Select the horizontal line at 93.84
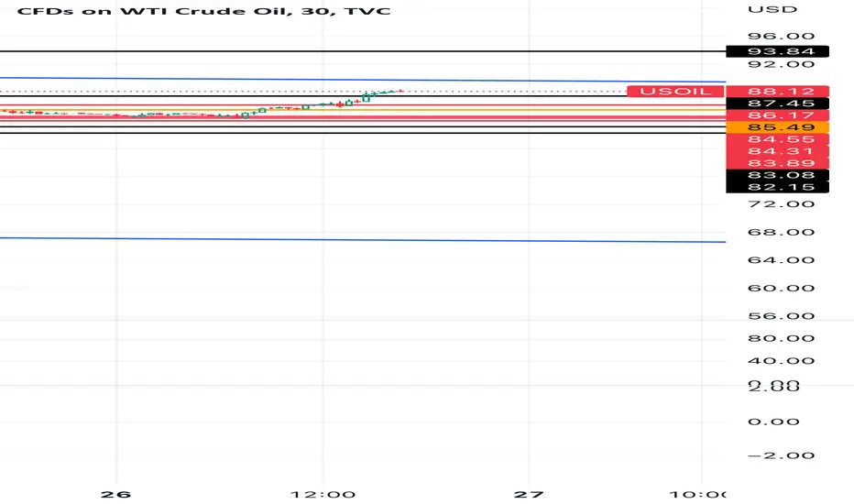This screenshot has width=854, height=504. [363, 51]
